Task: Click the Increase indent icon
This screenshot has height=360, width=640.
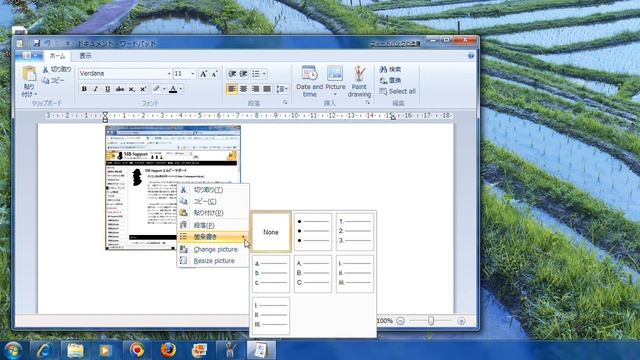Action: (244, 73)
